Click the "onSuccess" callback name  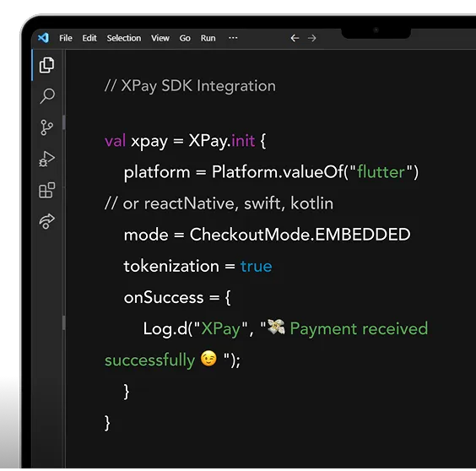164,298
